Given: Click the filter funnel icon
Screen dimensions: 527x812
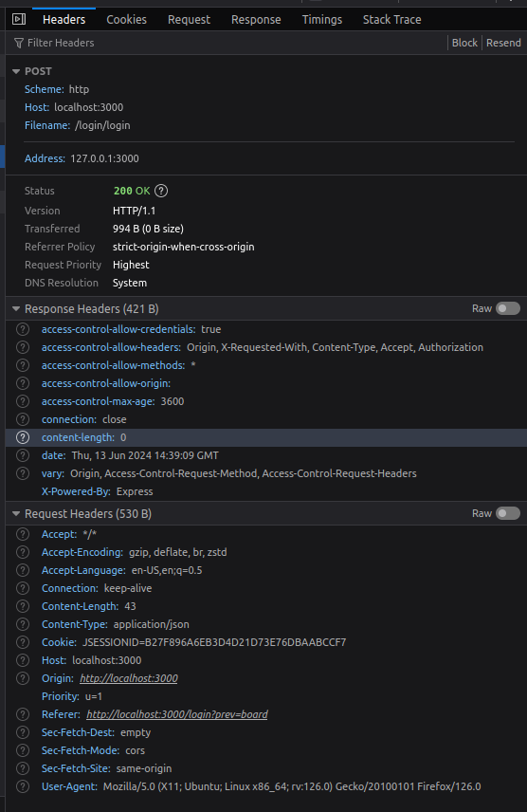Looking at the screenshot, I should click(19, 43).
